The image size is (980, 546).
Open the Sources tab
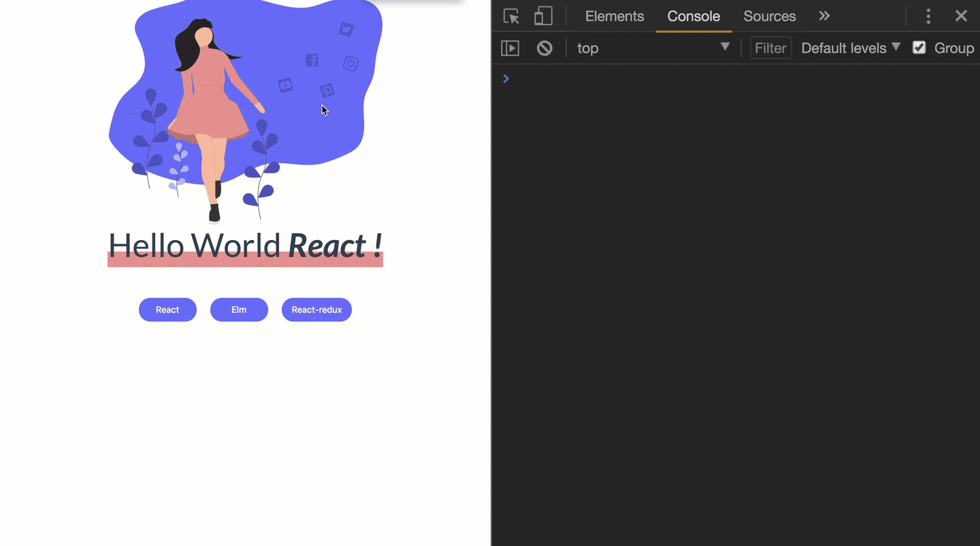(x=770, y=16)
